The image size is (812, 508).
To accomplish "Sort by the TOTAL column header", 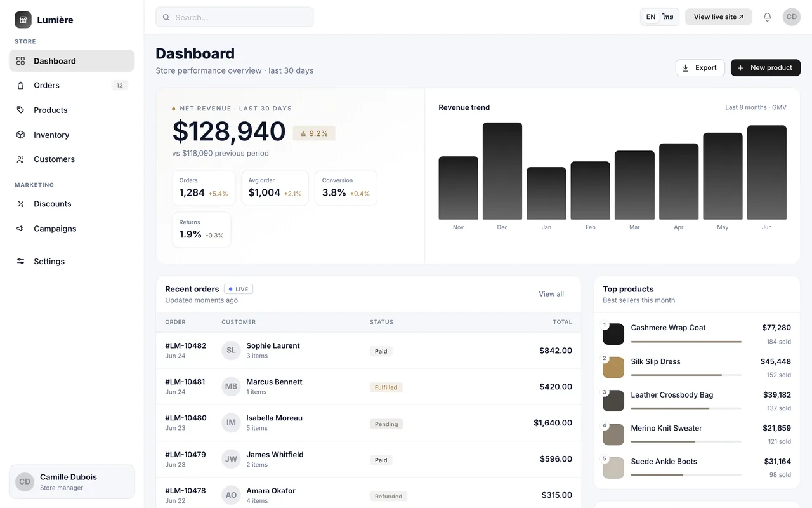I will [562, 322].
